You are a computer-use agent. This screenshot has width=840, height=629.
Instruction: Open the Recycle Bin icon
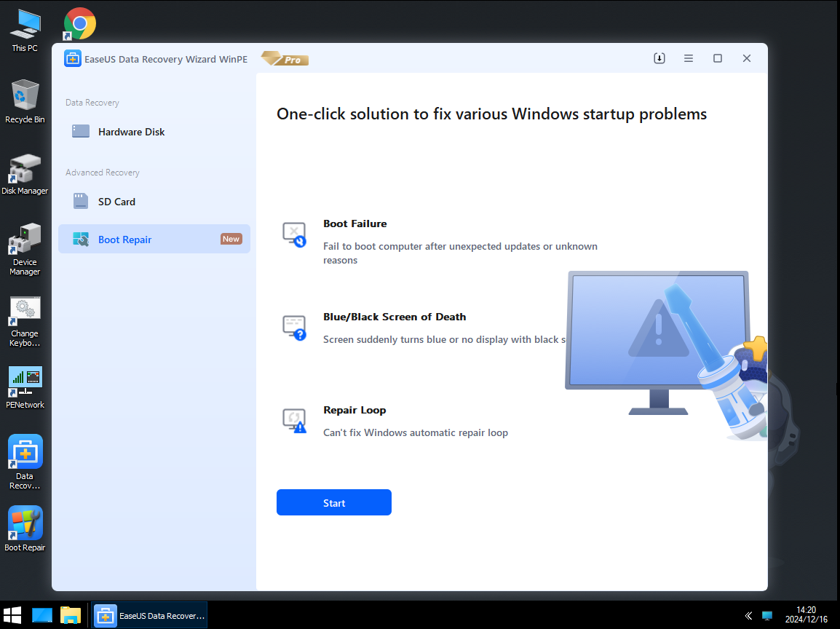(x=25, y=102)
